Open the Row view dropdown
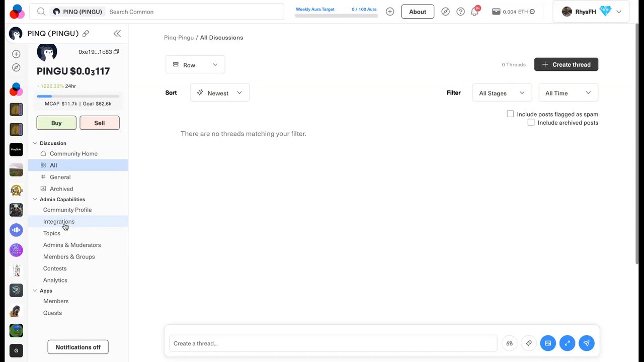The height and width of the screenshot is (362, 644). pos(195,64)
